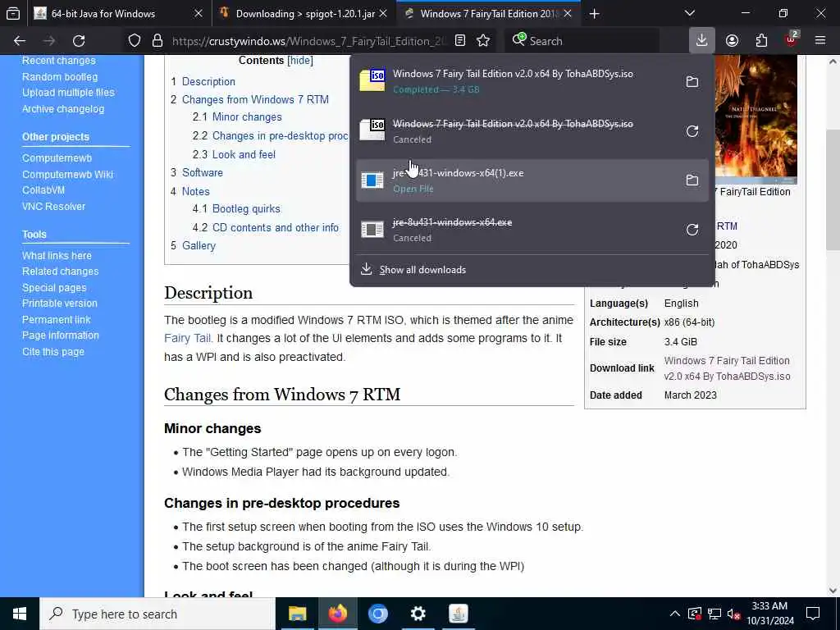Viewport: 840px width, 630px height.
Task: Open Random bootleg in the sidebar
Action: tap(59, 76)
